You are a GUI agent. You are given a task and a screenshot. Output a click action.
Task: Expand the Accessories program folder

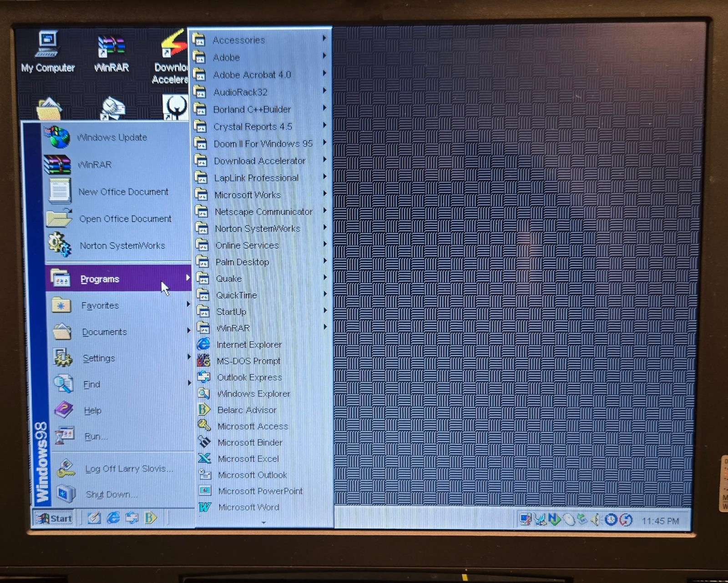click(x=259, y=40)
